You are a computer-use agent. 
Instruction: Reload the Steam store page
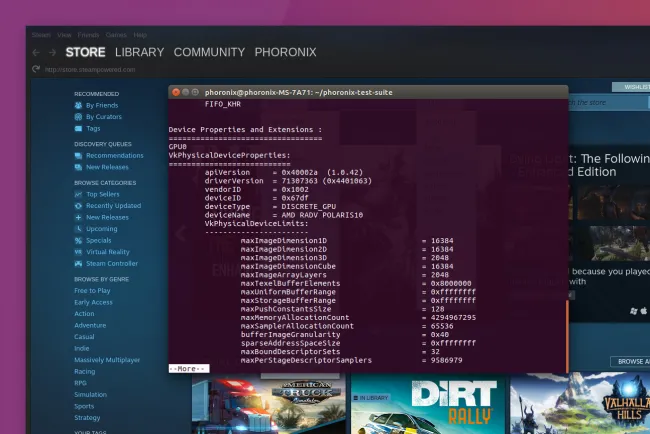[x=36, y=69]
